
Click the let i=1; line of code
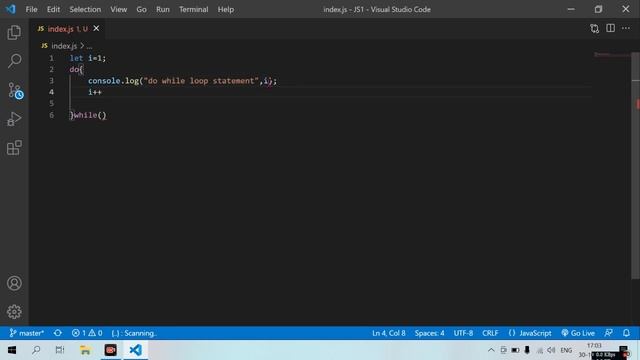(88, 58)
